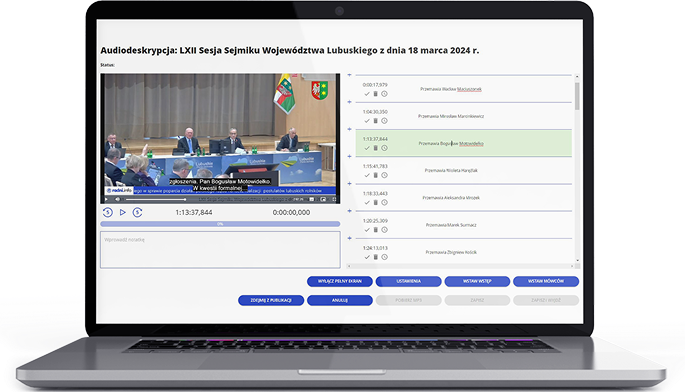
Task: Click the clock icon of the 1:04:30,350 entry
Action: 384,121
